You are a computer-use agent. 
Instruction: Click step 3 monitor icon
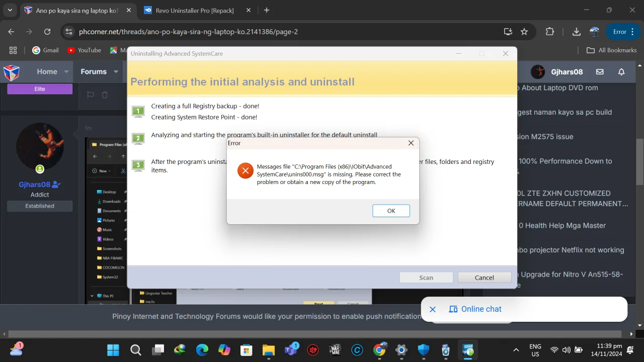click(x=138, y=165)
